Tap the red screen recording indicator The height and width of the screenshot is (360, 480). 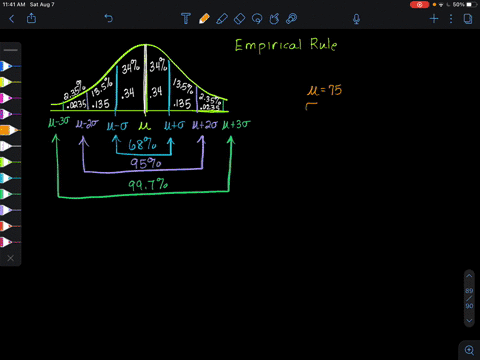click(419, 5)
